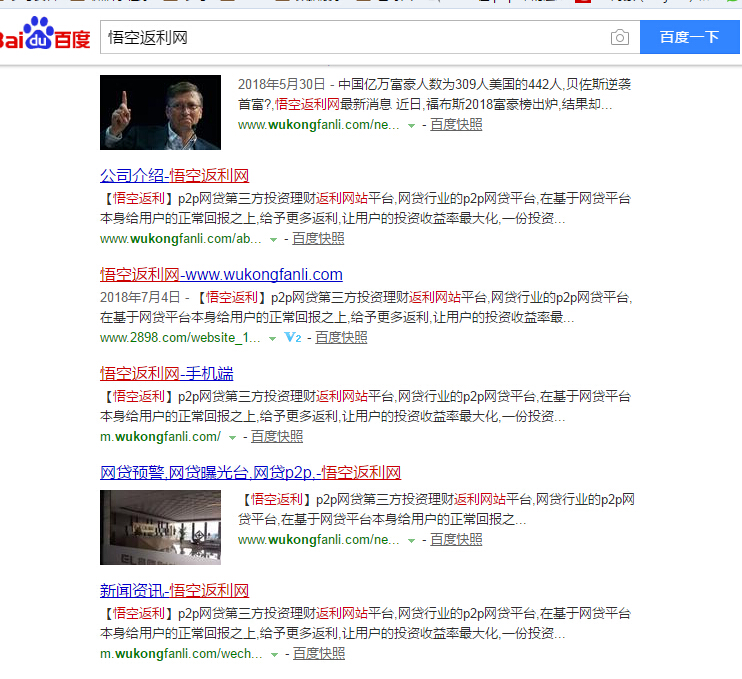742x679 pixels.
Task: Open camera image search icon
Action: click(x=619, y=37)
